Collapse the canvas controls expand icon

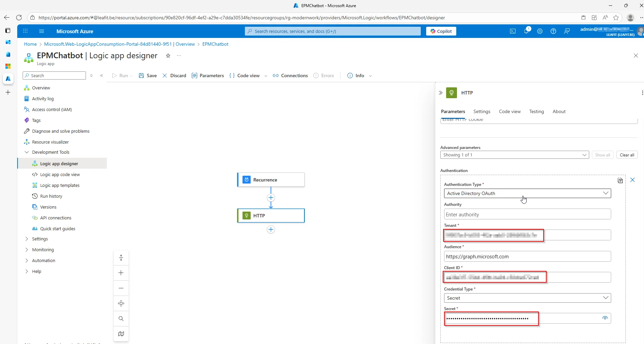point(121,258)
